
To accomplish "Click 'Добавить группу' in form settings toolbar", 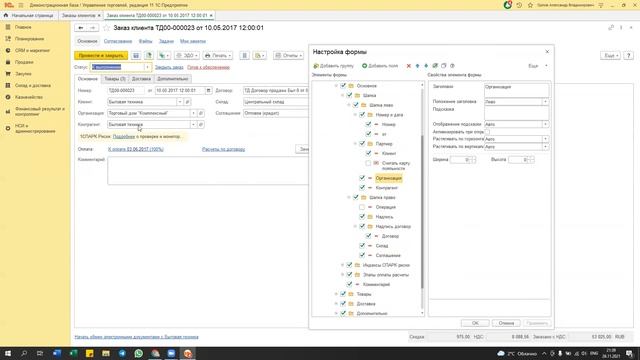I will click(x=333, y=66).
